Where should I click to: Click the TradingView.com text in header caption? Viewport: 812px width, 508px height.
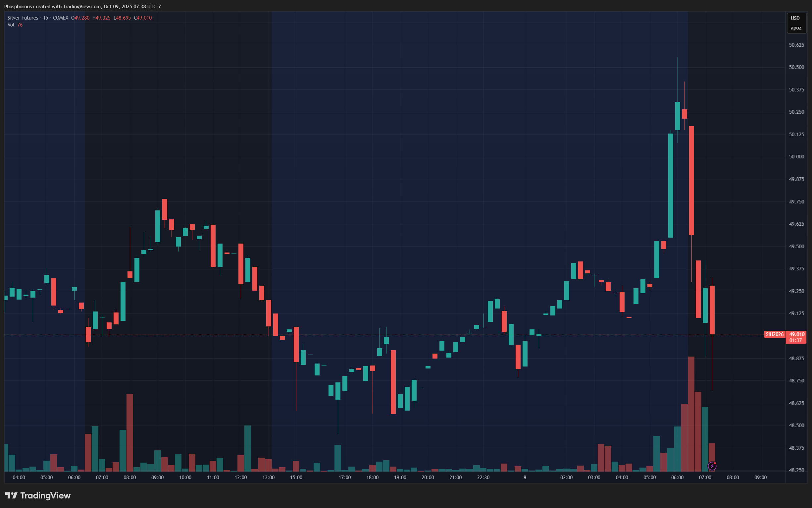81,6
